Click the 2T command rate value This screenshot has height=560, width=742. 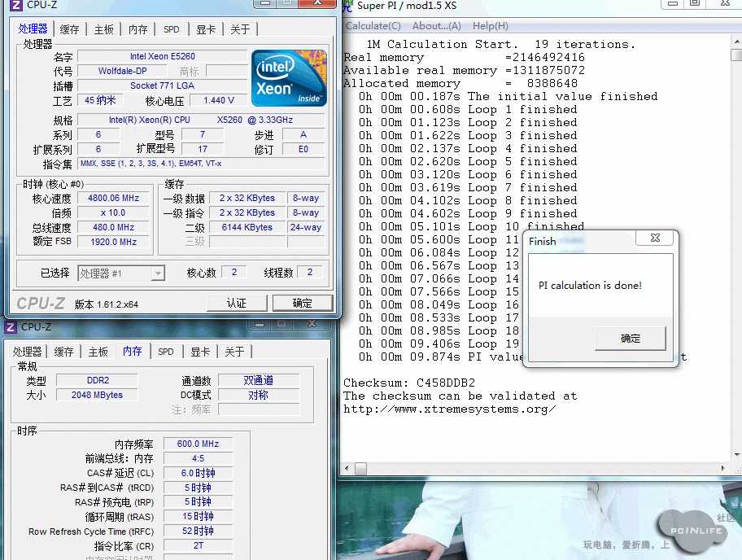point(199,546)
